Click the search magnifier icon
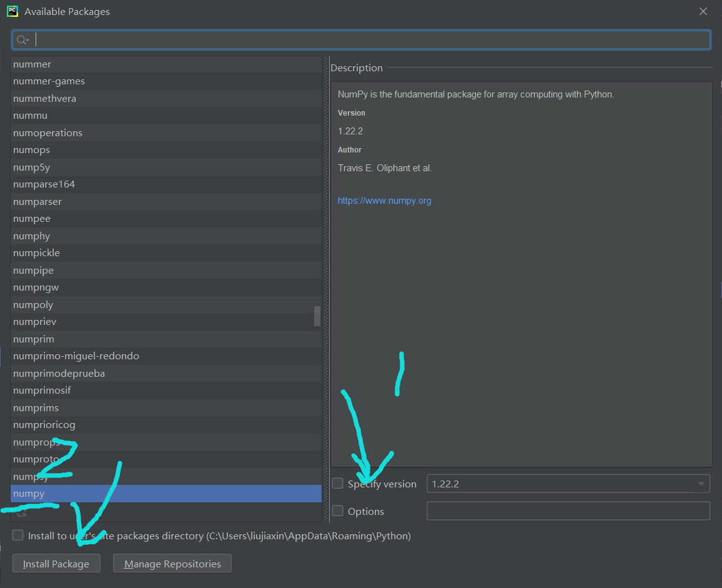Screen dimensions: 722x588 coord(22,40)
